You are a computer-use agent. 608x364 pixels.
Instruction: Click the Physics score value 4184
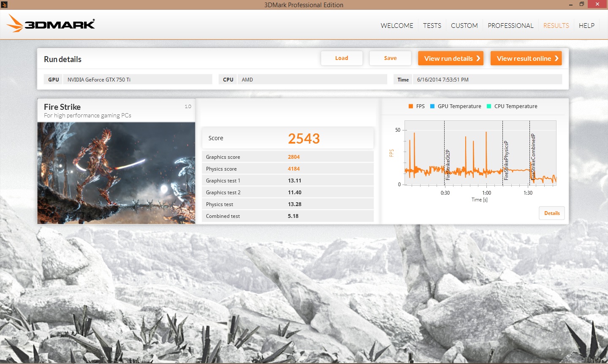(294, 169)
